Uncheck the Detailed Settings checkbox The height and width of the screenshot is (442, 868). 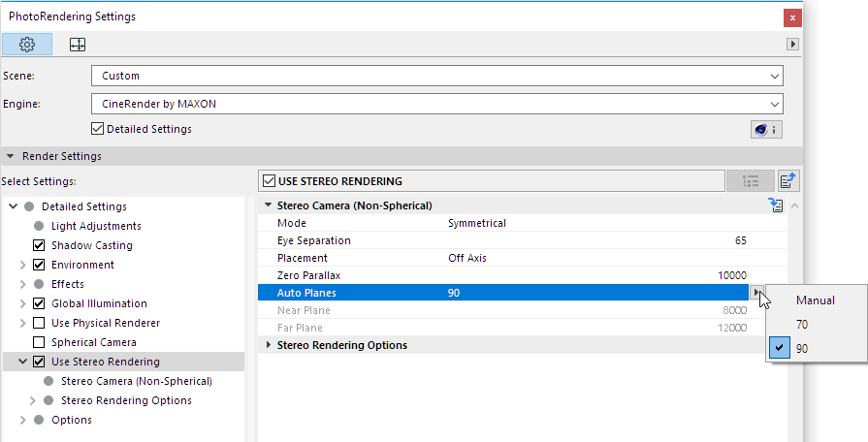pyautogui.click(x=97, y=129)
